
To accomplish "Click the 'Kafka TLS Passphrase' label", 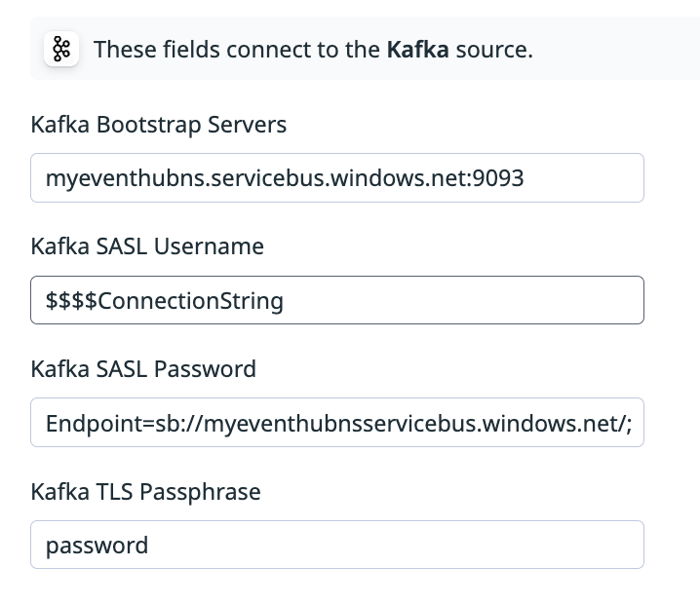I will [145, 492].
